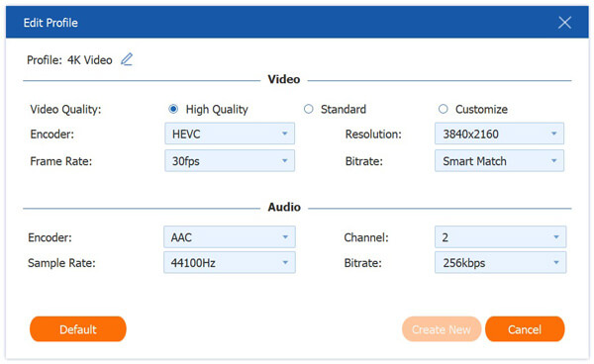The width and height of the screenshot is (594, 364).
Task: Click the Edit Profile title text
Action: 50,23
